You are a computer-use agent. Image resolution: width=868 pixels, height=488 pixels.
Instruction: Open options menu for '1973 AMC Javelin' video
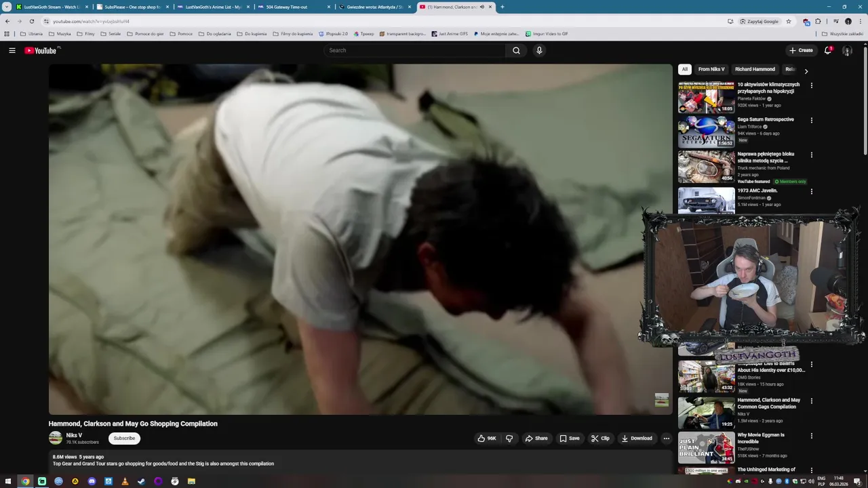coord(812,191)
